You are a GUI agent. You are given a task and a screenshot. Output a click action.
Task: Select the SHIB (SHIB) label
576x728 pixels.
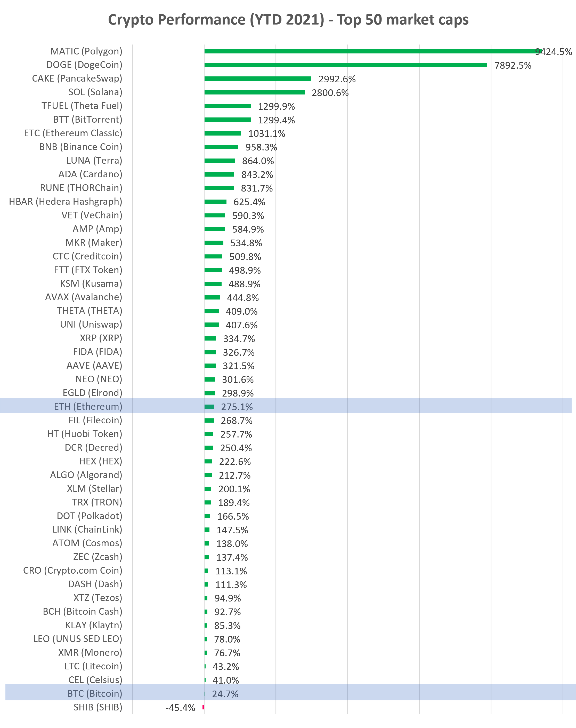(98, 707)
